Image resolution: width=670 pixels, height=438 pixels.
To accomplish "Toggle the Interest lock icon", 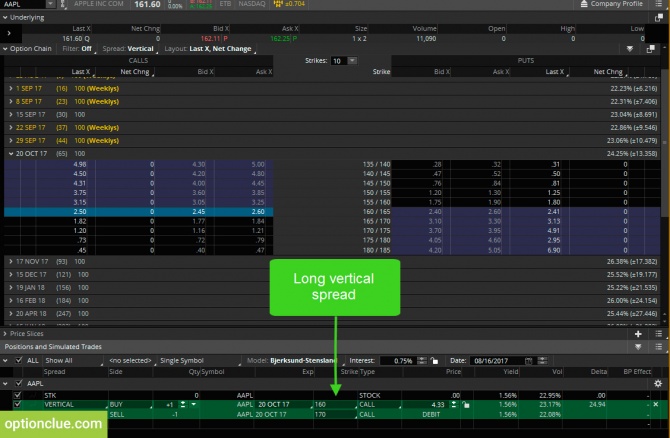I will pyautogui.click(x=434, y=361).
